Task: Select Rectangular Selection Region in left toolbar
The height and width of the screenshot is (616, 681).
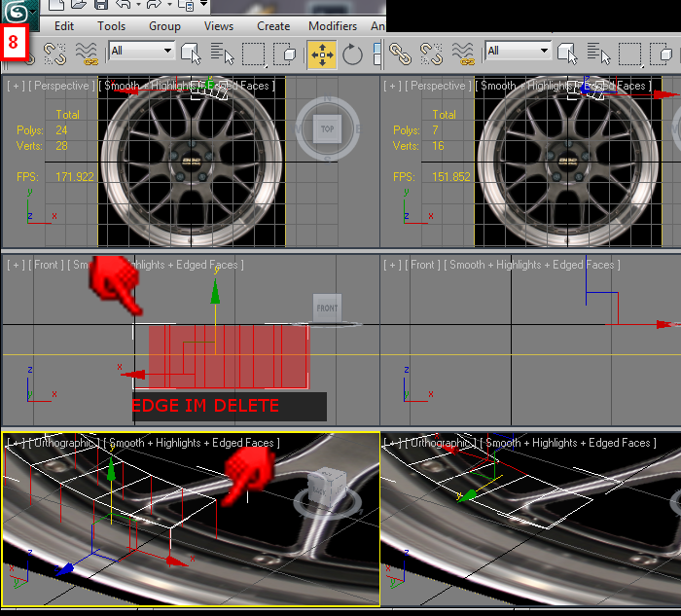Action: tap(253, 53)
